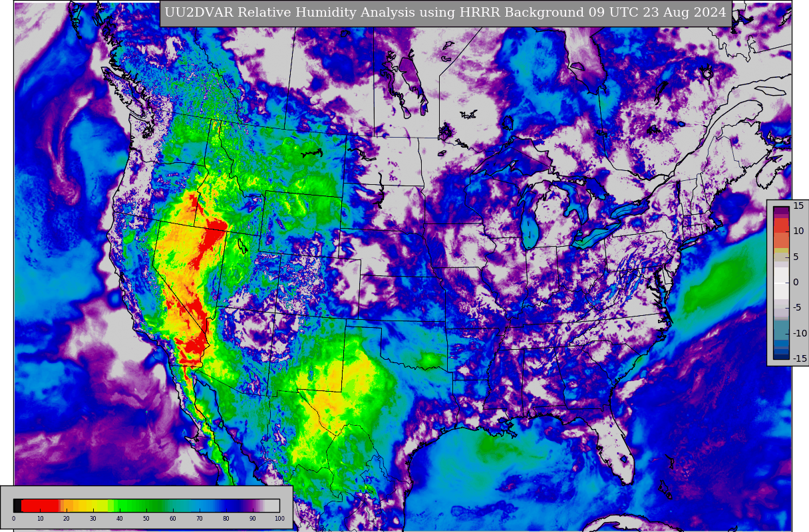Click the orange band of the difference colorbar

(781, 240)
